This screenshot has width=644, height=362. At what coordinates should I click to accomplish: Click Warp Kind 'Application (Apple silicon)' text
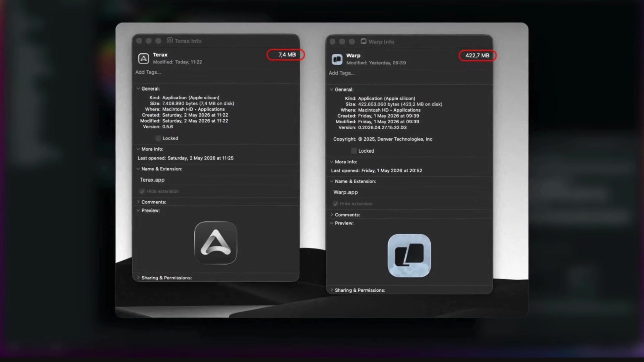386,98
